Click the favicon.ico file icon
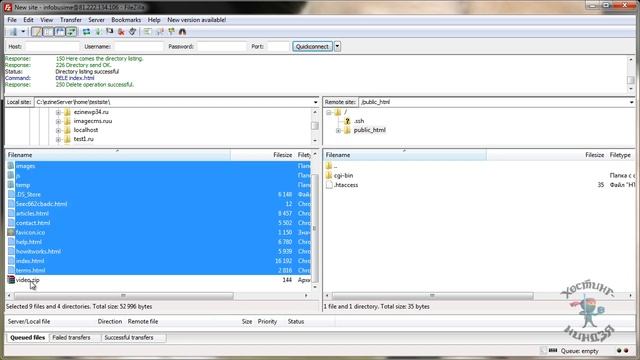640x360 pixels. [x=11, y=232]
